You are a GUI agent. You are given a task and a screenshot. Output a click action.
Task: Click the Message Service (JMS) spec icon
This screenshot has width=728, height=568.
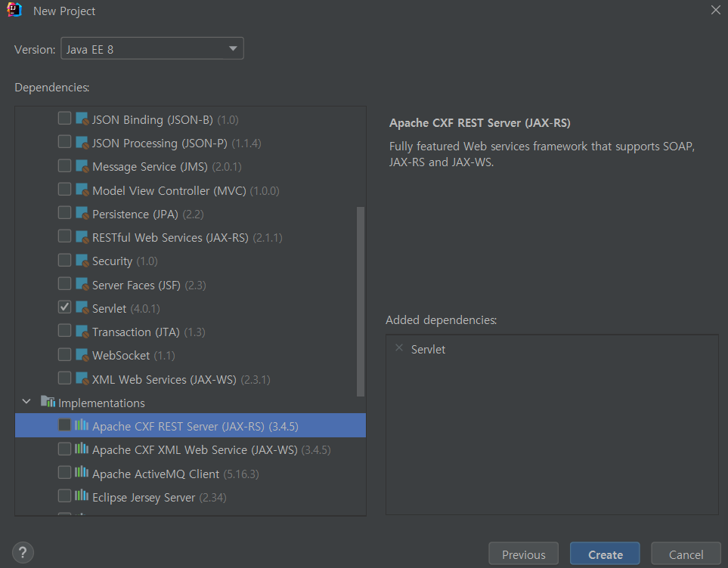[82, 165]
